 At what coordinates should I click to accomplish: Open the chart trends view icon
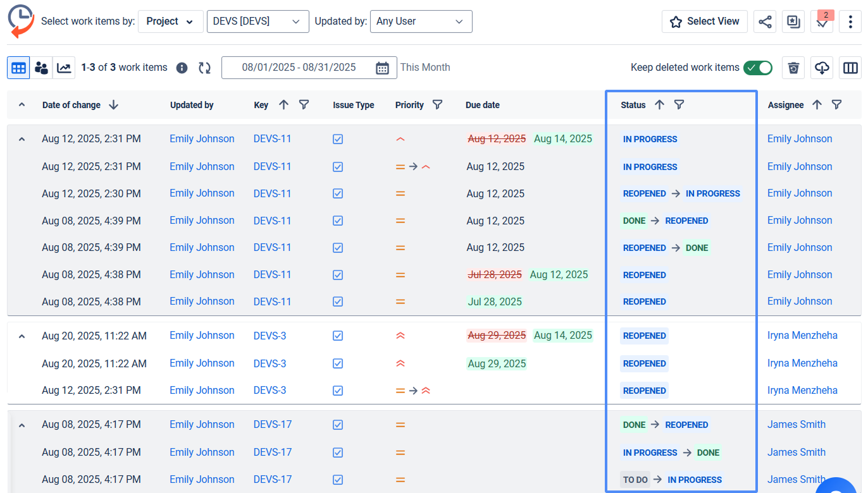click(63, 67)
